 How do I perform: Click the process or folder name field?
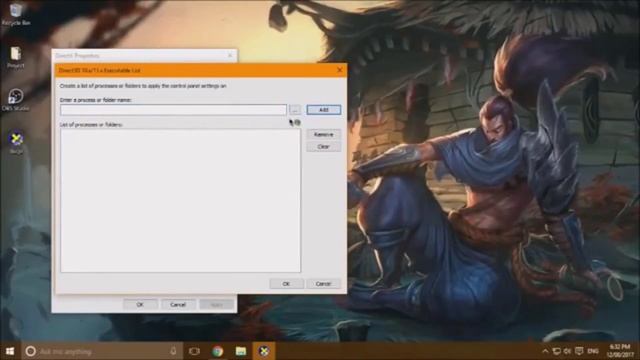173,110
